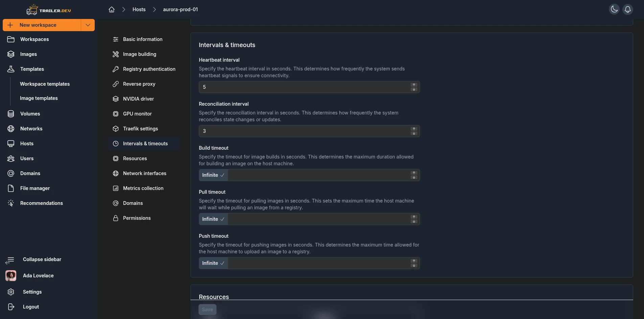Click the GPU monitor chip icon

pyautogui.click(x=116, y=114)
